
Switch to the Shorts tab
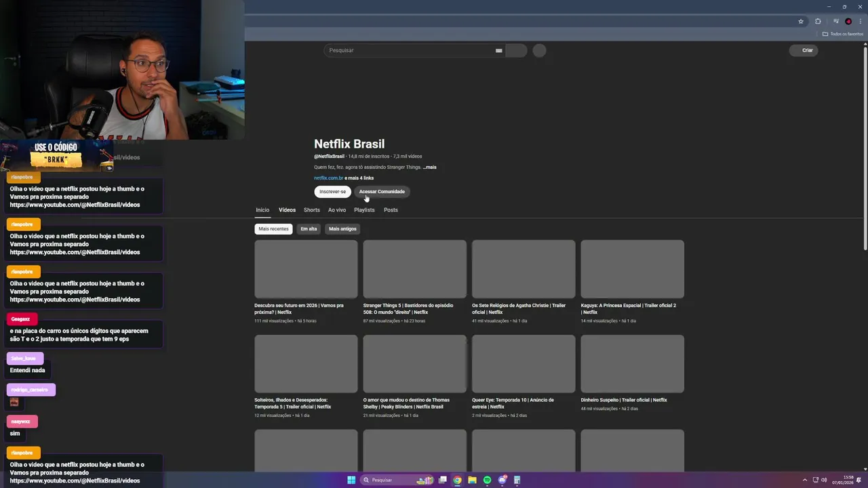pyautogui.click(x=312, y=209)
